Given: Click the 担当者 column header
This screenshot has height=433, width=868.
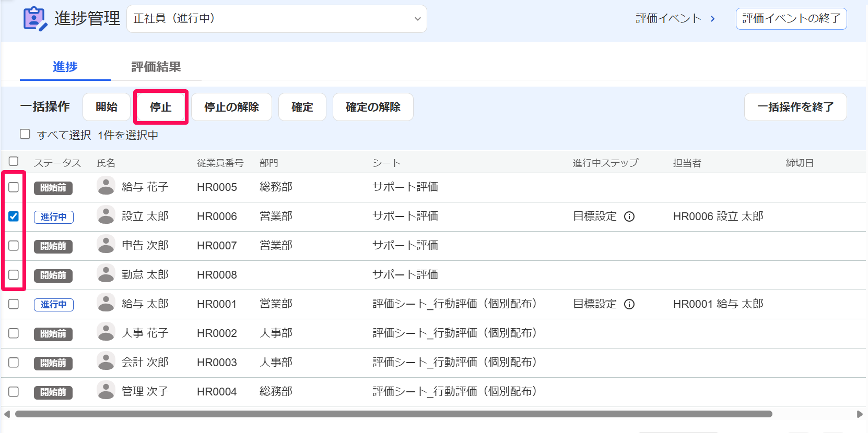Looking at the screenshot, I should point(687,163).
